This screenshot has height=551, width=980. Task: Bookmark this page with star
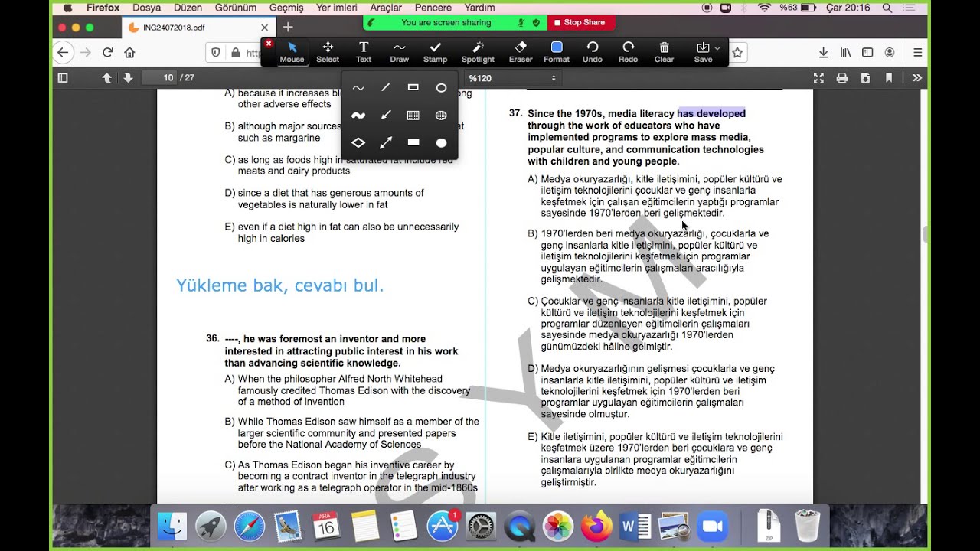(737, 53)
